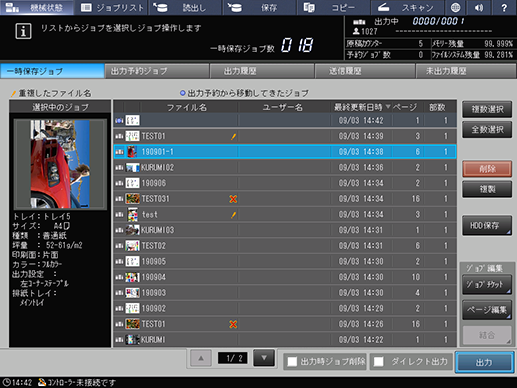Select the 出力予約ジョブ tab
The width and height of the screenshot is (517, 388).
pos(157,71)
